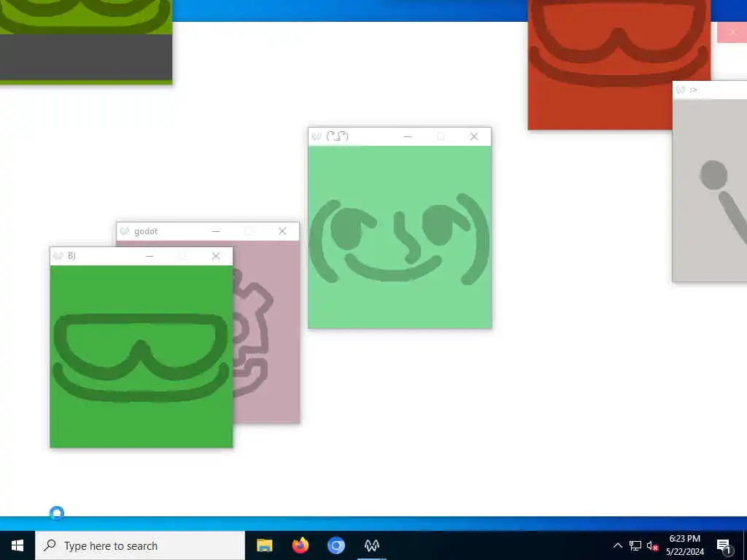
Task: Open the notification center icon
Action: pos(724,546)
